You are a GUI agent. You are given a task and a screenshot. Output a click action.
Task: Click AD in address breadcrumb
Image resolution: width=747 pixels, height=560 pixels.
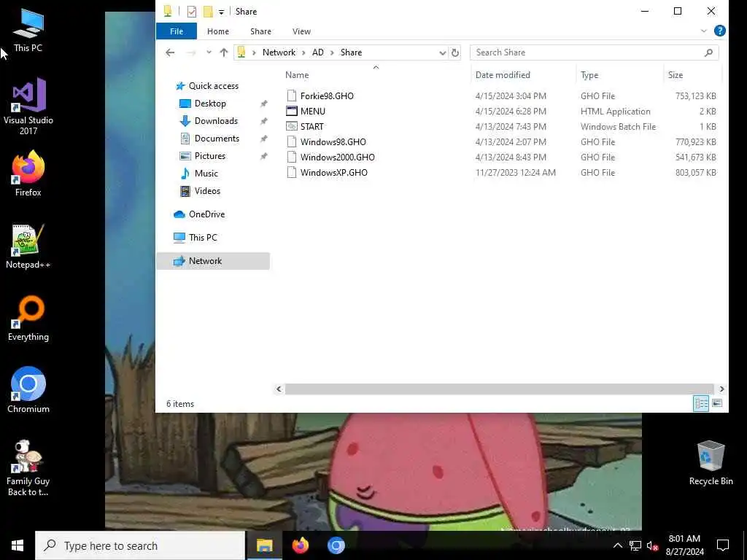318,52
